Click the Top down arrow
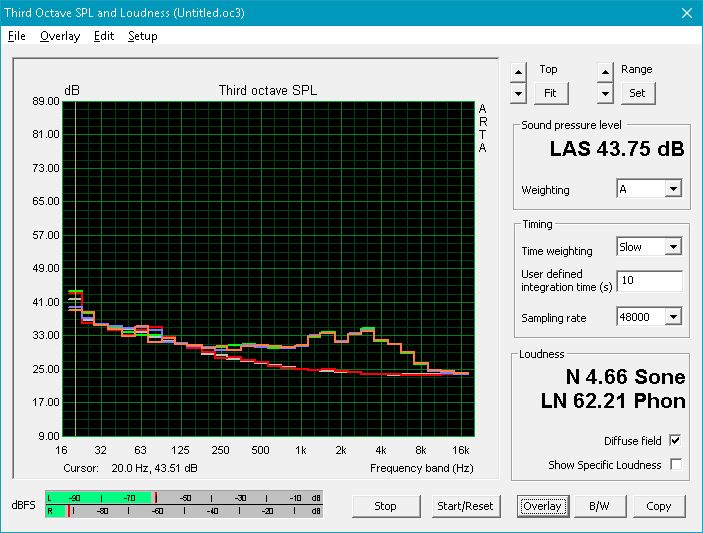 518,94
